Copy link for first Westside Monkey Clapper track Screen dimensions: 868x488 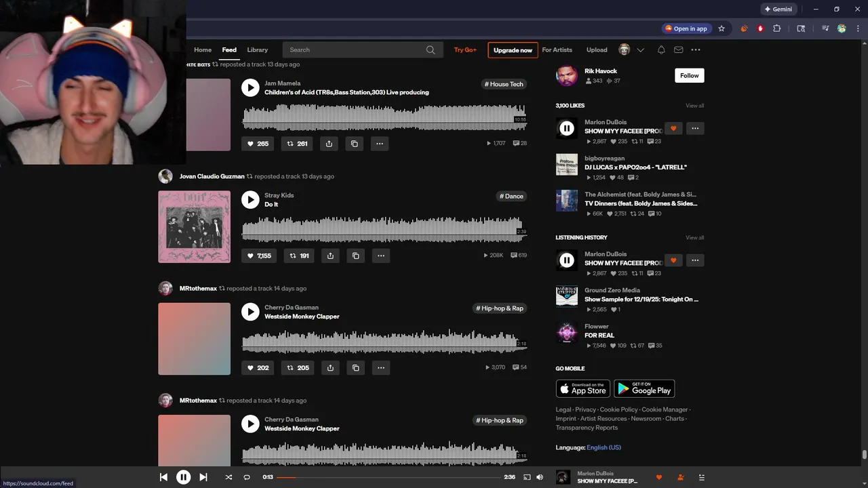pos(355,368)
